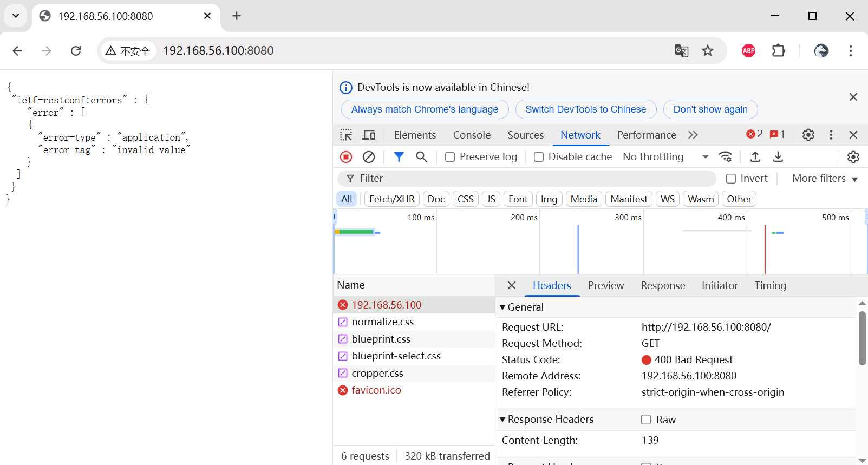Open the network conditions Wi-Fi icon
Screen dimensions: 868x465
(726, 157)
